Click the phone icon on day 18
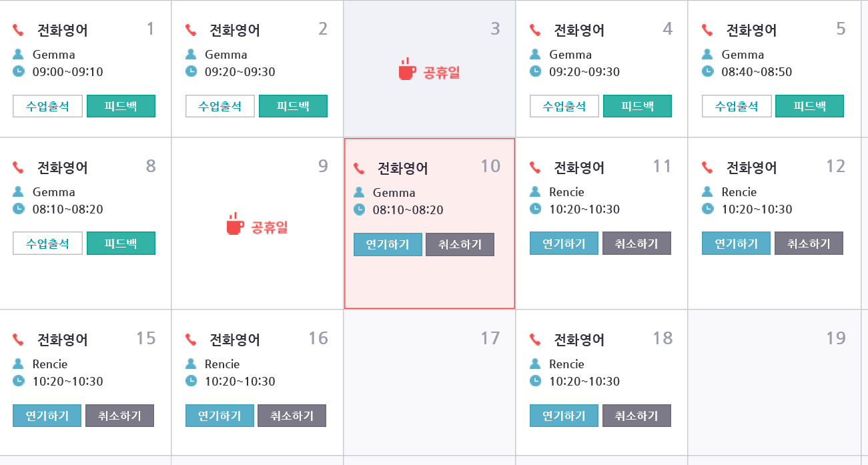This screenshot has height=465, width=868. coord(535,340)
